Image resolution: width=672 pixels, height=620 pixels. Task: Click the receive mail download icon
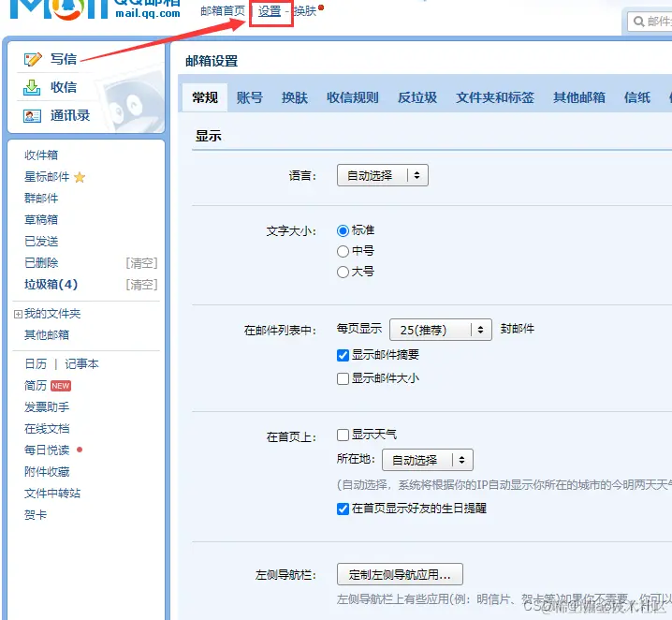(34, 87)
